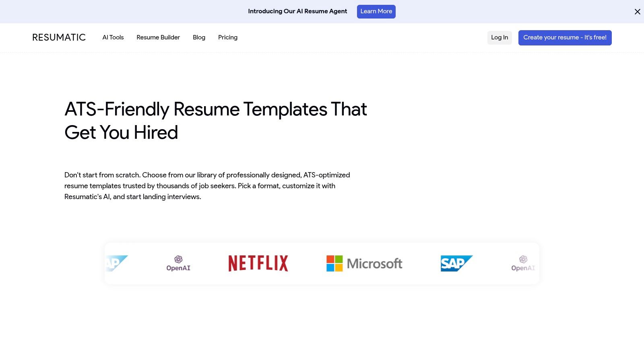The height and width of the screenshot is (362, 644).
Task: Open the AI Tools menu
Action: (113, 37)
